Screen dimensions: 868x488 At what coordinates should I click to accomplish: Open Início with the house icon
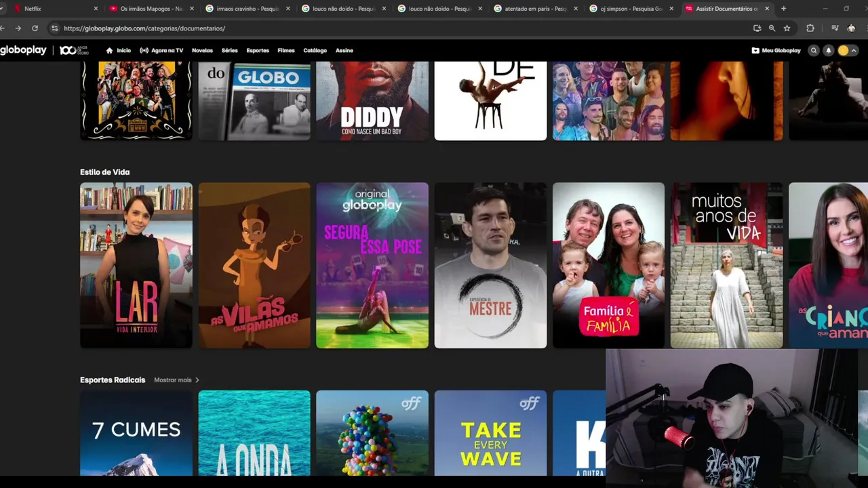[119, 50]
